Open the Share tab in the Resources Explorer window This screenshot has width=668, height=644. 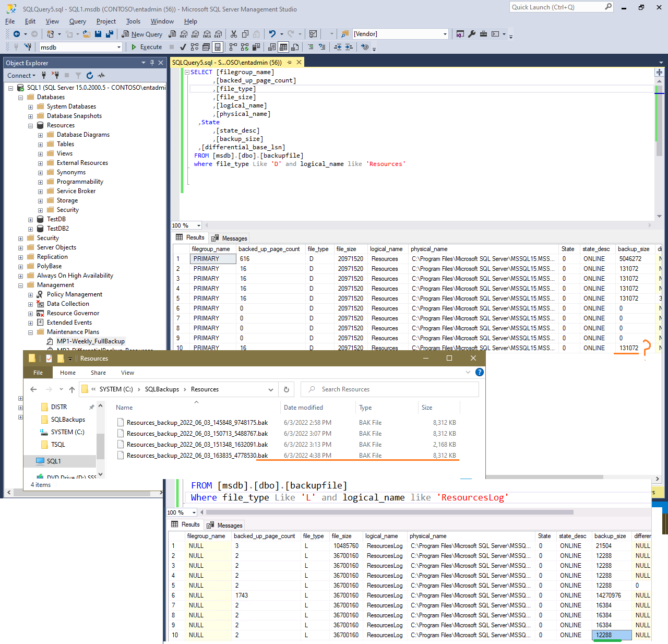98,373
